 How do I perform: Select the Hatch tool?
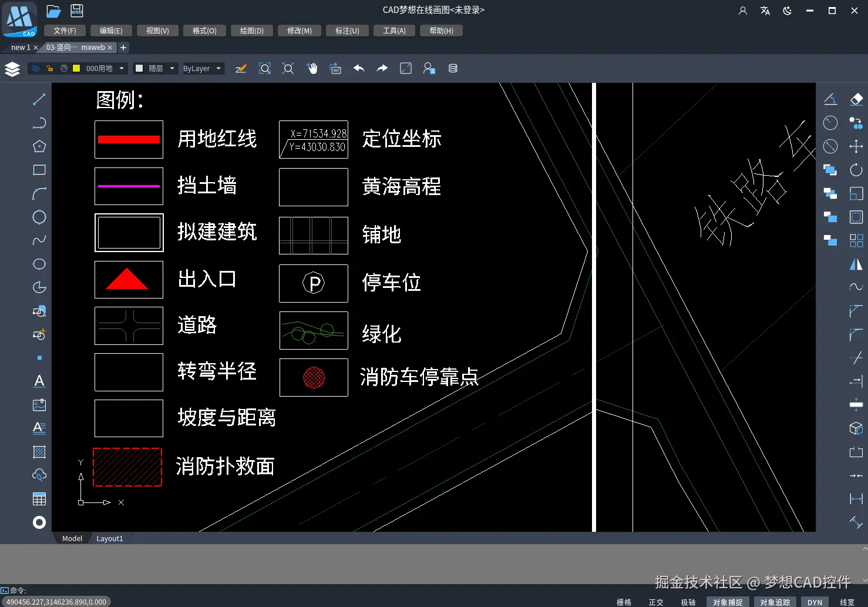click(39, 452)
